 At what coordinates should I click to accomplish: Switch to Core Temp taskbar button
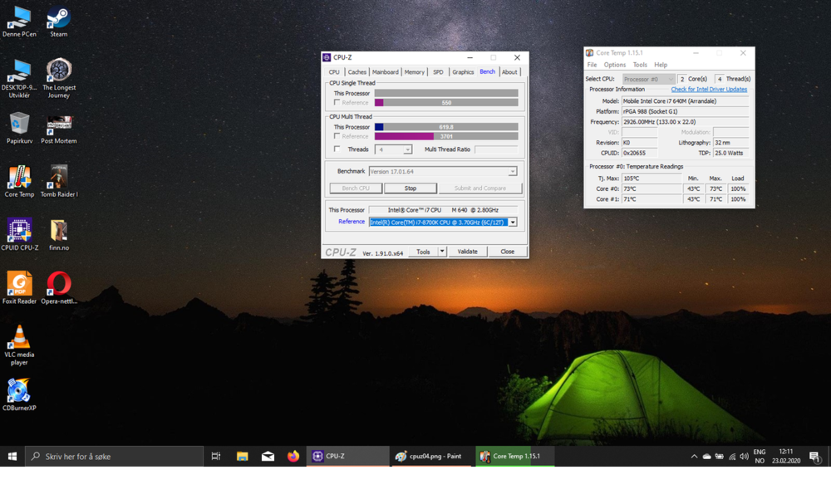coord(514,456)
